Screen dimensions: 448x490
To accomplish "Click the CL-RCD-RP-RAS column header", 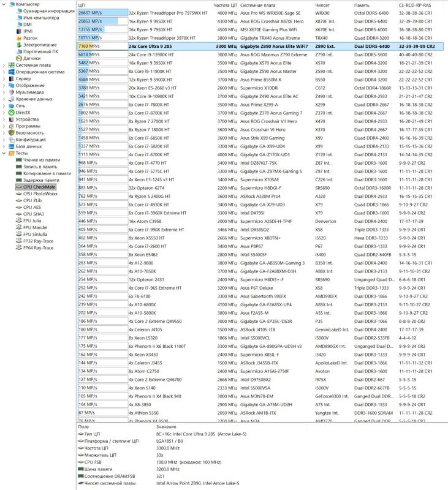I will point(414,5).
